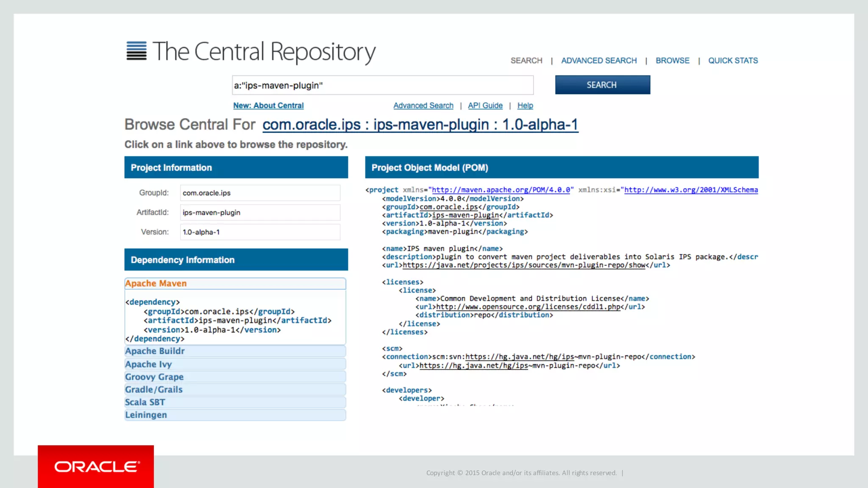868x488 pixels.
Task: Open ADVANCED SEARCH in top navigation
Action: coord(599,61)
